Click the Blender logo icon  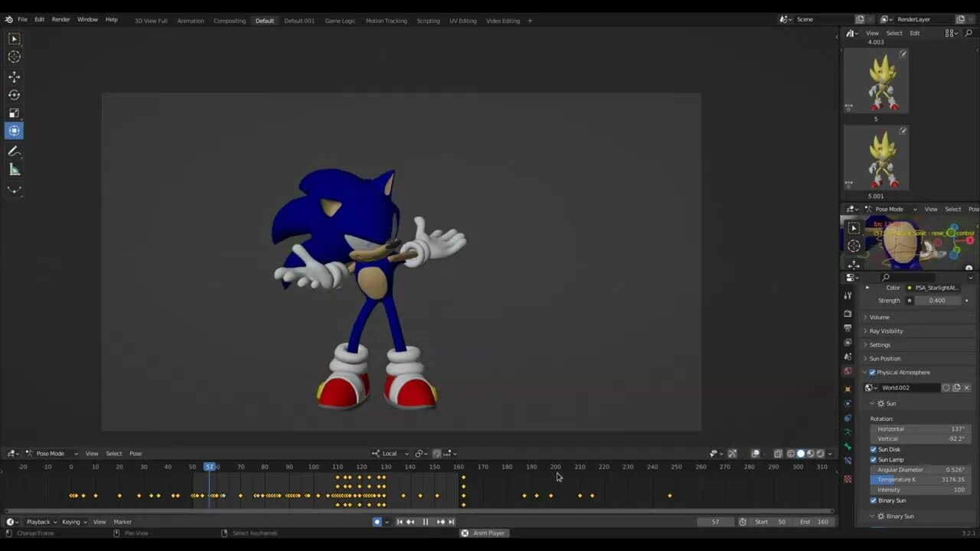pyautogui.click(x=8, y=19)
